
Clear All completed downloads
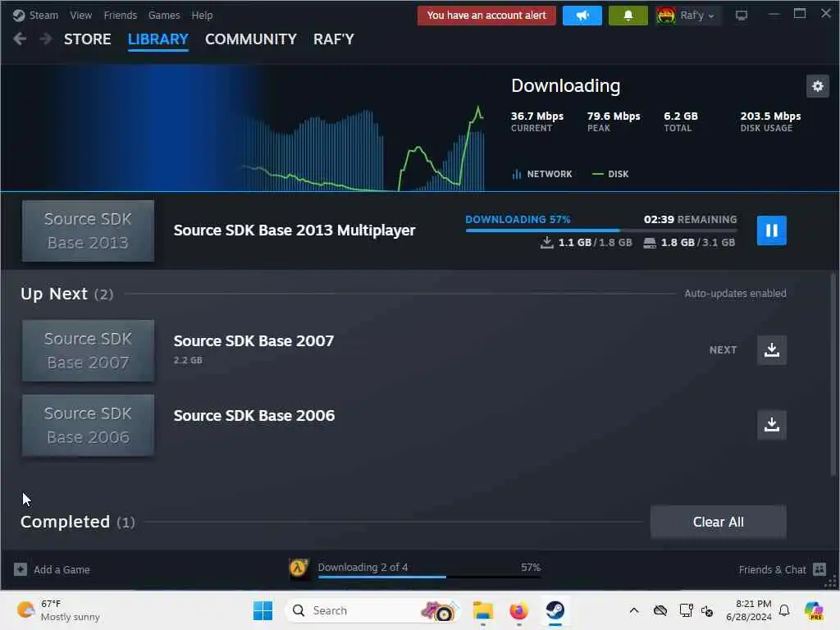point(718,522)
